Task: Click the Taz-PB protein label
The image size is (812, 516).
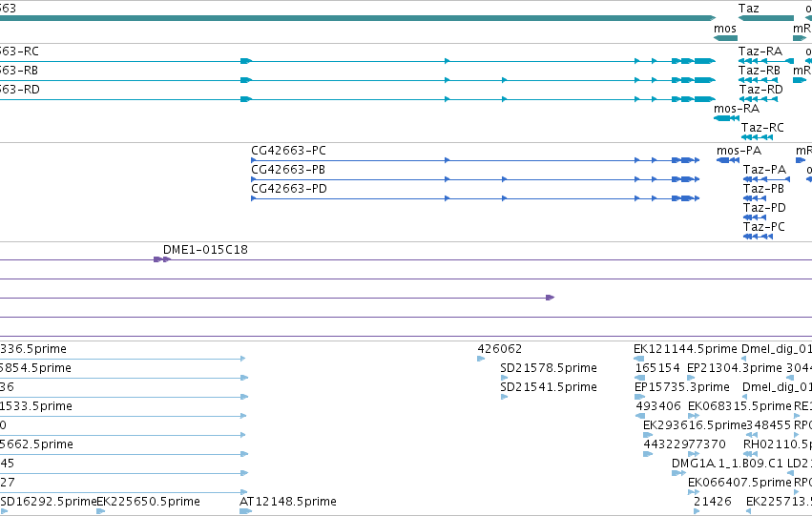Action: click(763, 189)
